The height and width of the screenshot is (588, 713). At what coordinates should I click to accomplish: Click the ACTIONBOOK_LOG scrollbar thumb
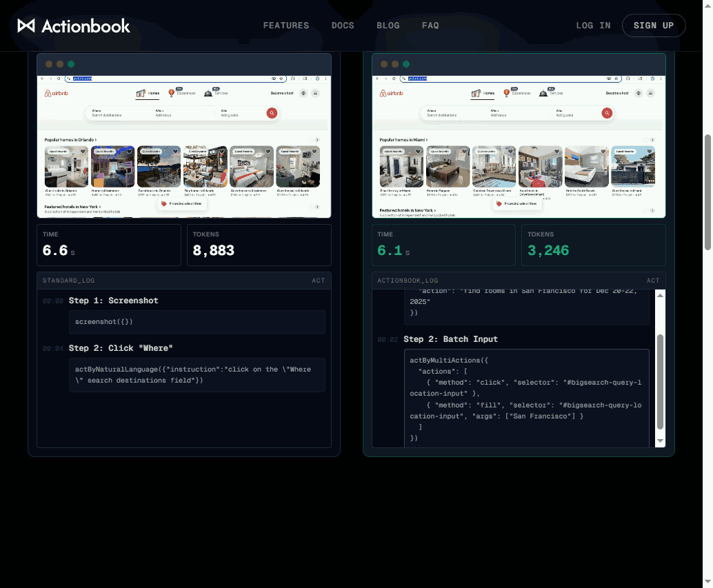[661, 382]
